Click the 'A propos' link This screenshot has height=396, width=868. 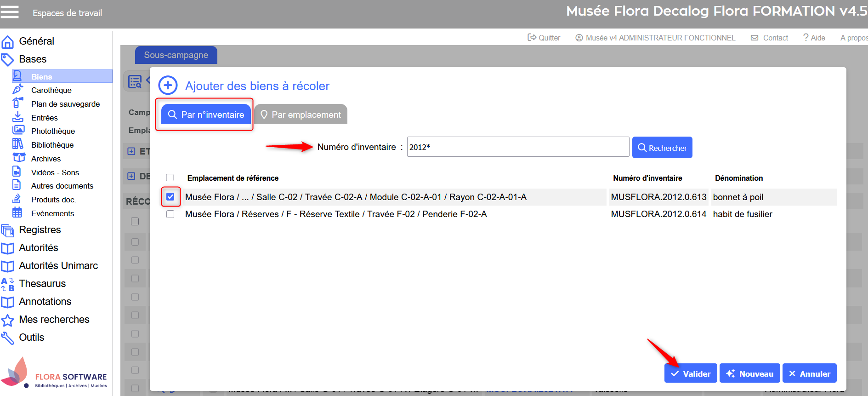coord(854,38)
